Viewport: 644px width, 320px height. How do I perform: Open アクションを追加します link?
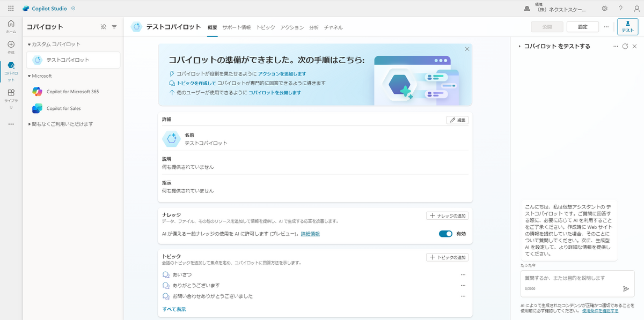(x=282, y=74)
